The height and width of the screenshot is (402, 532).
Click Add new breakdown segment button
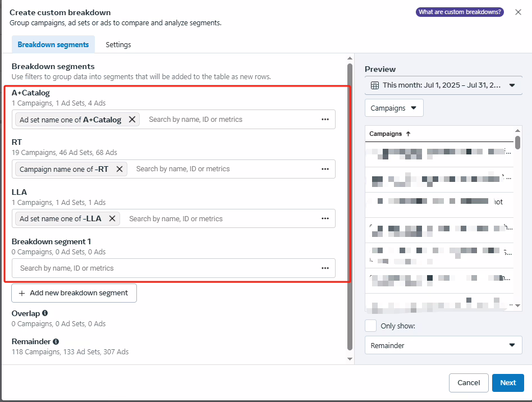[x=74, y=293]
